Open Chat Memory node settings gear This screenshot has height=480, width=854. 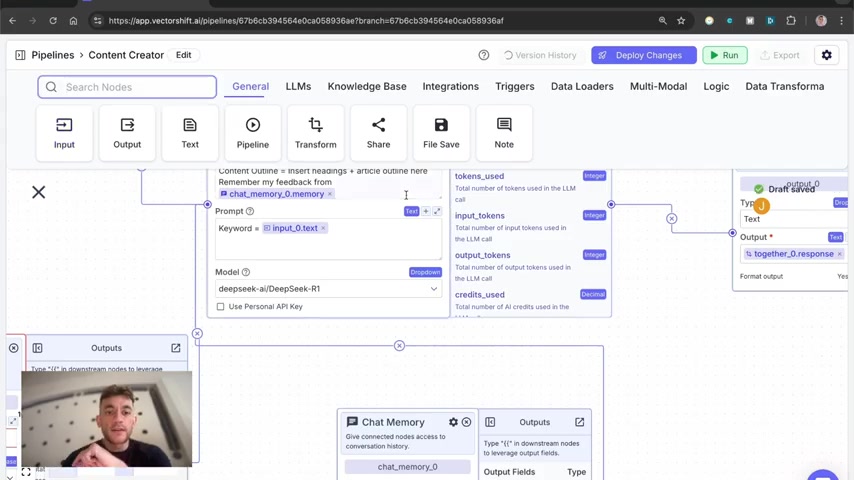click(x=453, y=422)
